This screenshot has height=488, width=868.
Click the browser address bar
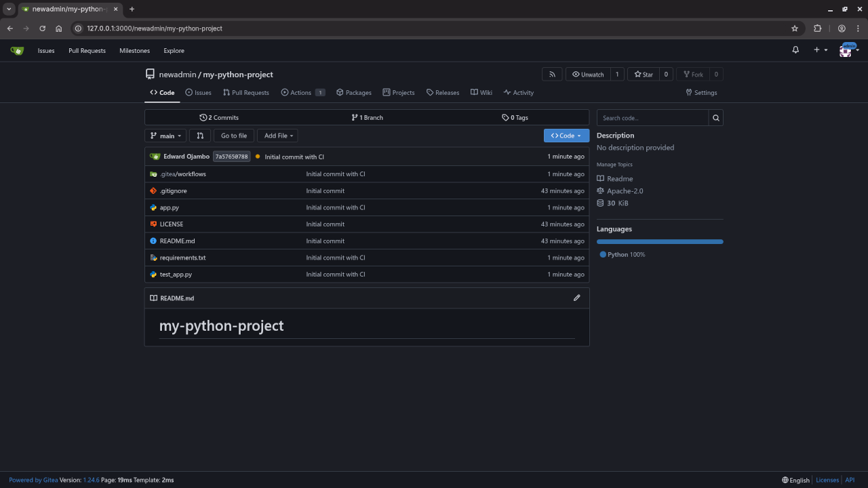434,28
